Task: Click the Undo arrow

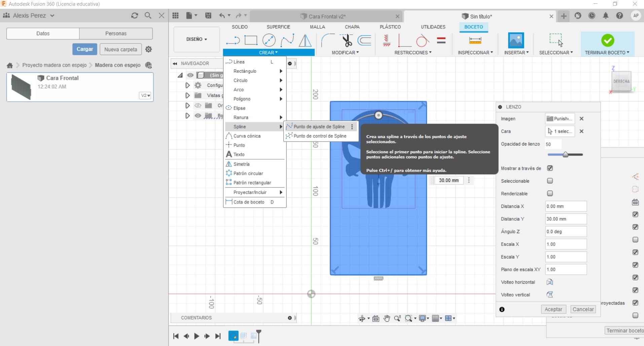Action: [x=222, y=15]
